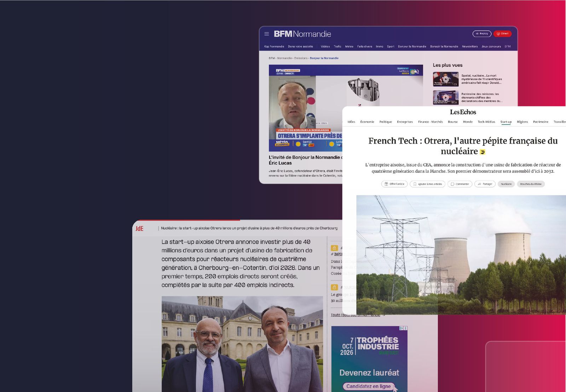Play the Spatial, nucléaire video thumbnail
The image size is (566, 392).
point(446,79)
